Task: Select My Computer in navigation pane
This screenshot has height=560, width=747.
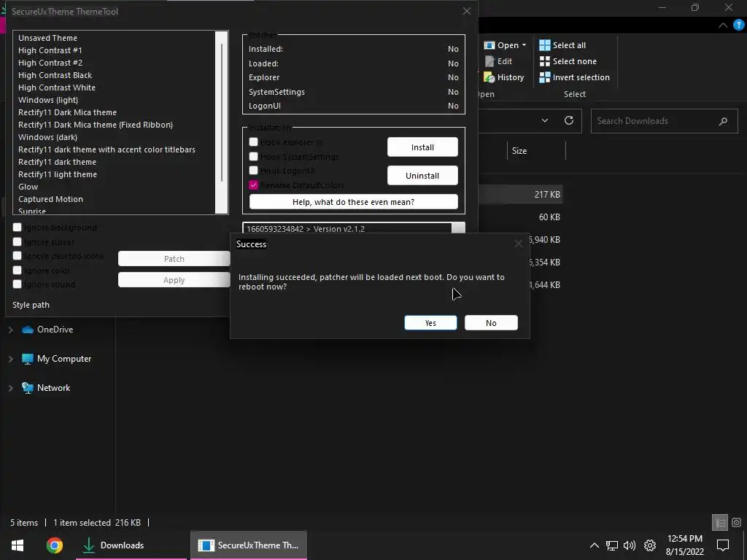Action: tap(57, 359)
